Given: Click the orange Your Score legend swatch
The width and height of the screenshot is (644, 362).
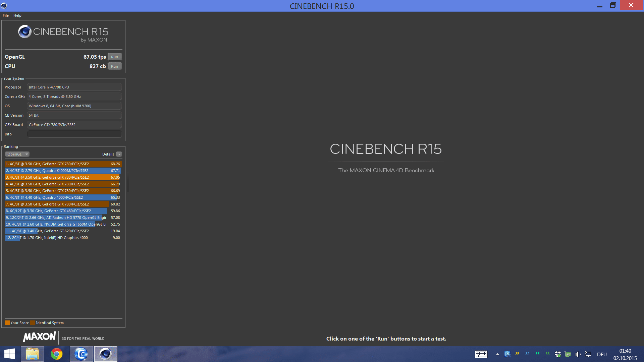Looking at the screenshot, I should [x=7, y=323].
